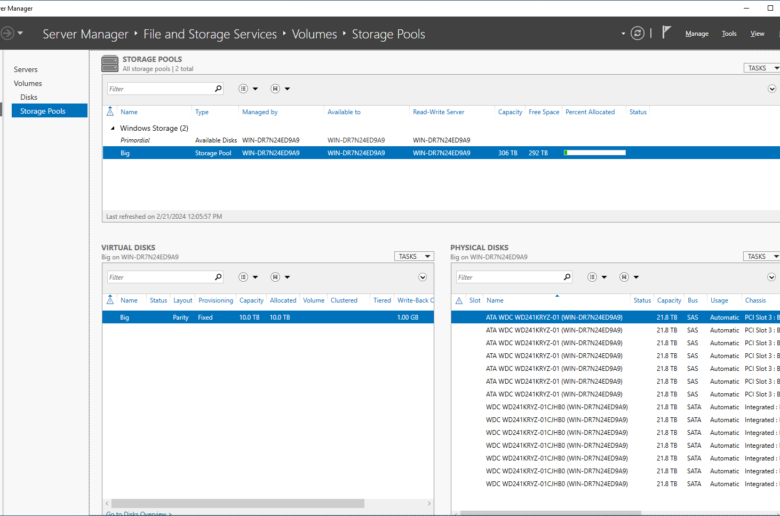
Task: Sort Virtual Disks by Layout column
Action: tap(183, 301)
